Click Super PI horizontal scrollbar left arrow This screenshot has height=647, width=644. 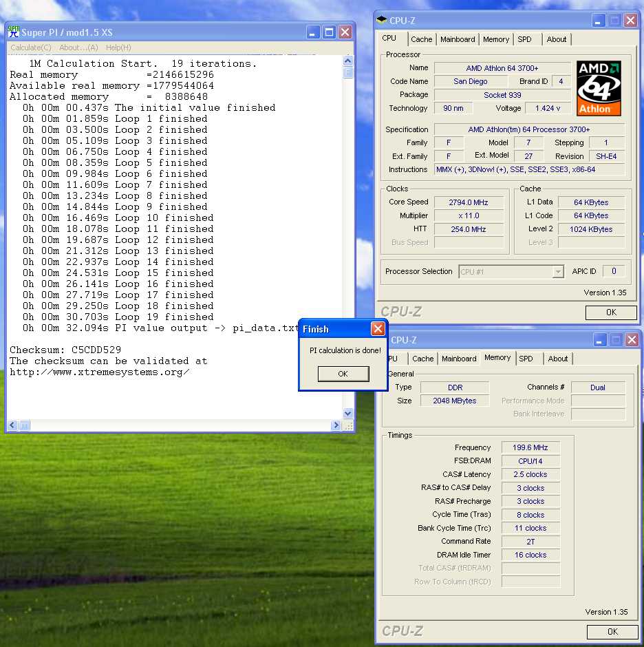tap(12, 425)
